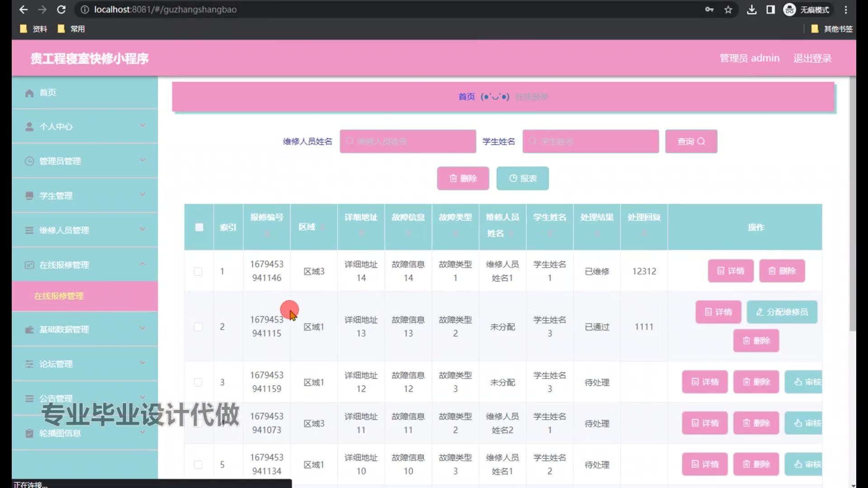This screenshot has width=868, height=488.
Task: Click the home icon beside 首页 in the sidebar
Action: click(x=29, y=93)
